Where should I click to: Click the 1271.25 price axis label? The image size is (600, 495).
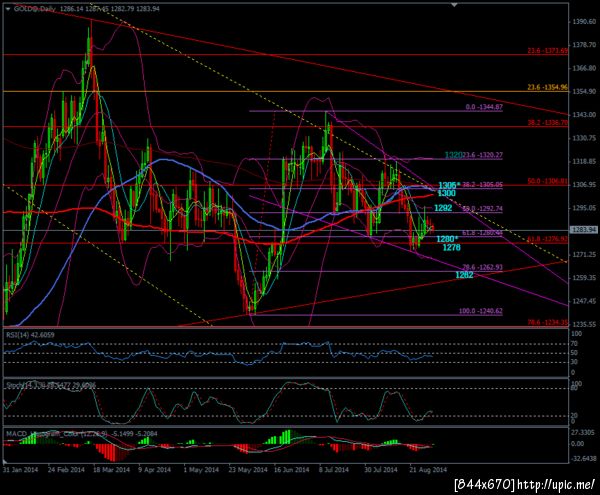[x=584, y=254]
